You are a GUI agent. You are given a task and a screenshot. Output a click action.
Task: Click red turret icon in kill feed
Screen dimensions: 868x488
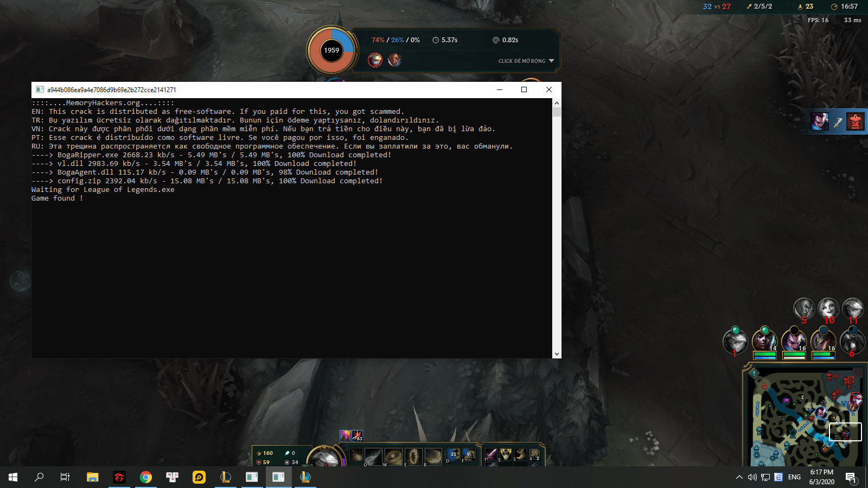pyautogui.click(x=856, y=121)
